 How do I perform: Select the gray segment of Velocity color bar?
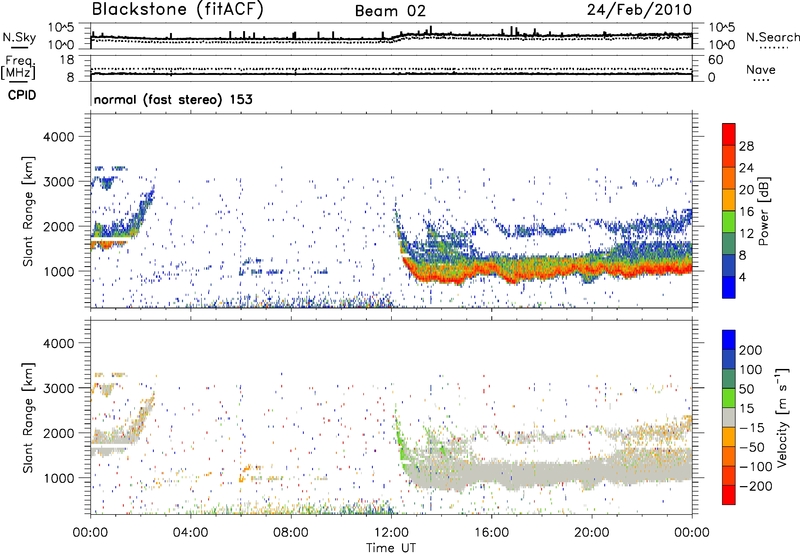point(729,418)
